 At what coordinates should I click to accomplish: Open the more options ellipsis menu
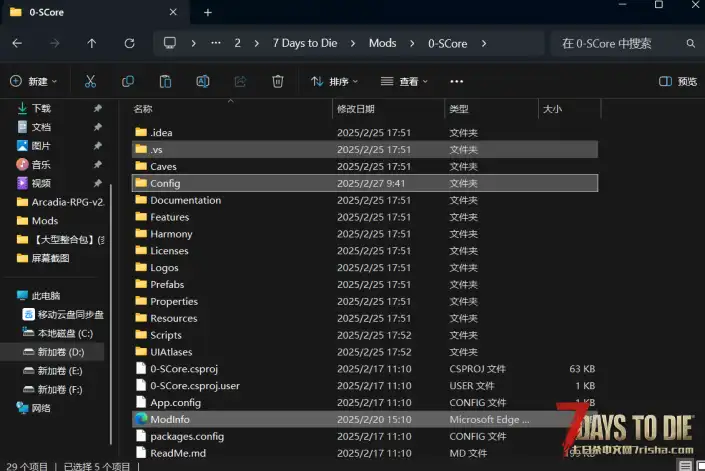click(x=456, y=81)
